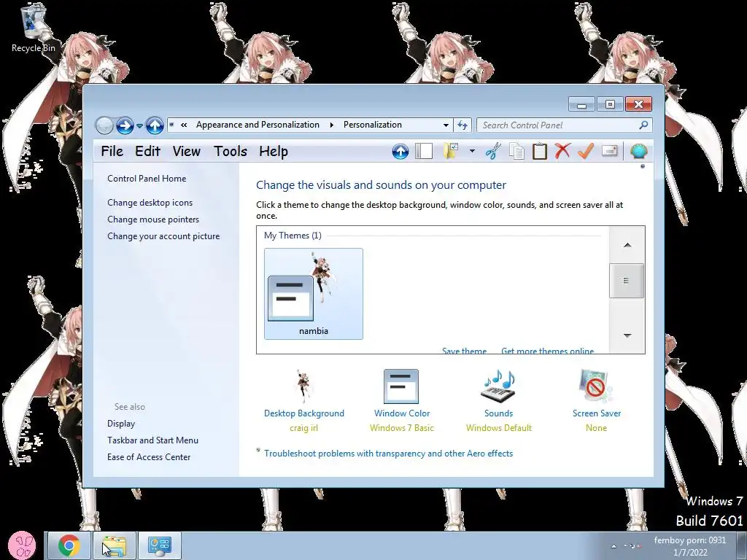
Task: Open Classic Shell settings shell icon
Action: pyautogui.click(x=638, y=152)
